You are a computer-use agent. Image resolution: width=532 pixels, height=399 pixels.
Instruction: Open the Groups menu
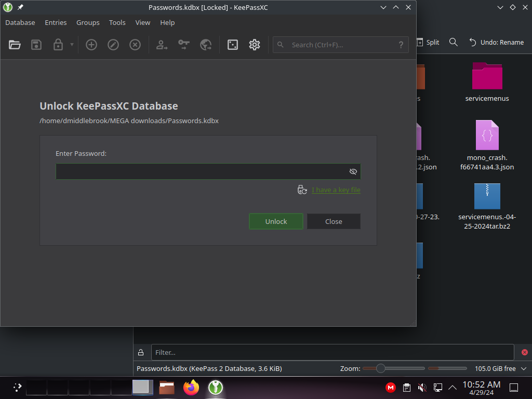pyautogui.click(x=88, y=23)
